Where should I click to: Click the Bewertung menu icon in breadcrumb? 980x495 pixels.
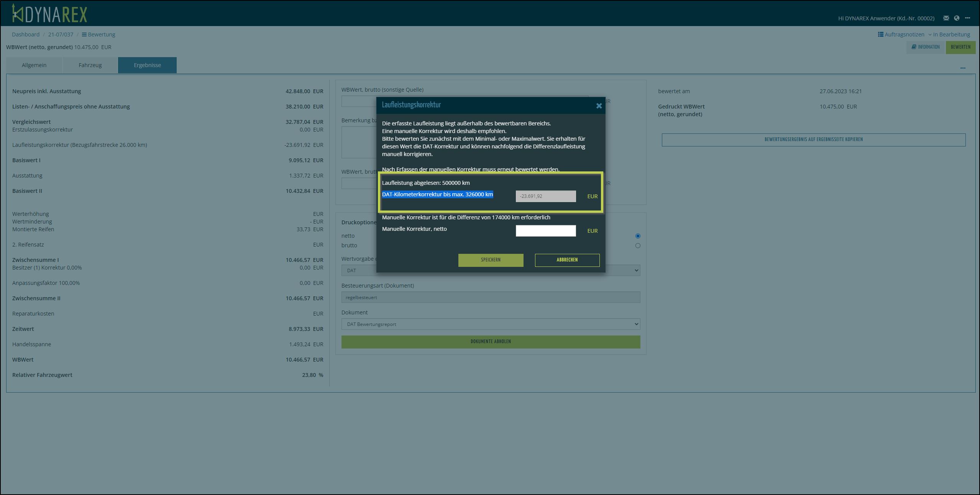click(x=84, y=35)
